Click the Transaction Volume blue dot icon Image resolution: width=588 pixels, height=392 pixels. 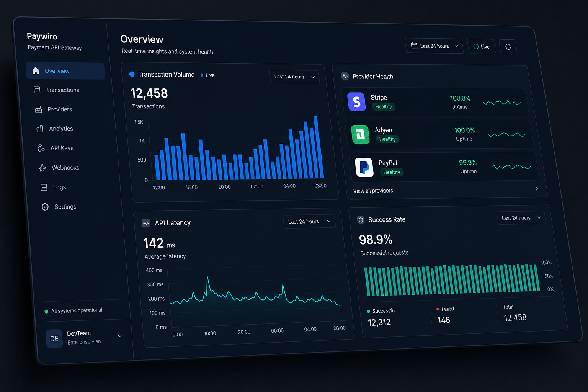tap(132, 74)
